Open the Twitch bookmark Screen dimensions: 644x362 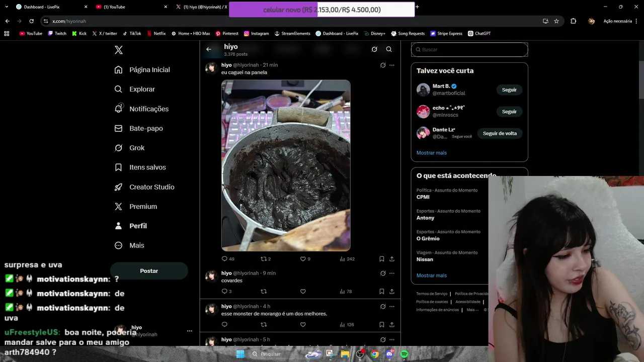57,34
